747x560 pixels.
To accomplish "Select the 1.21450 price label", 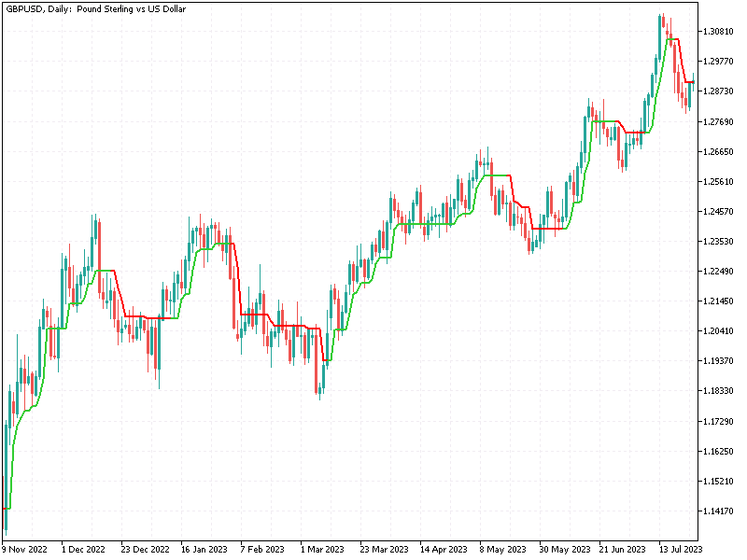I will (718, 301).
